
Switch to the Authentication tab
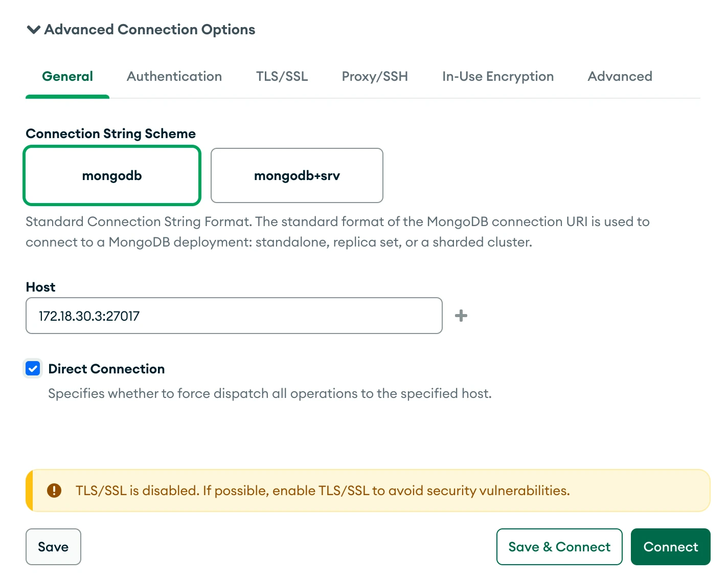point(174,76)
